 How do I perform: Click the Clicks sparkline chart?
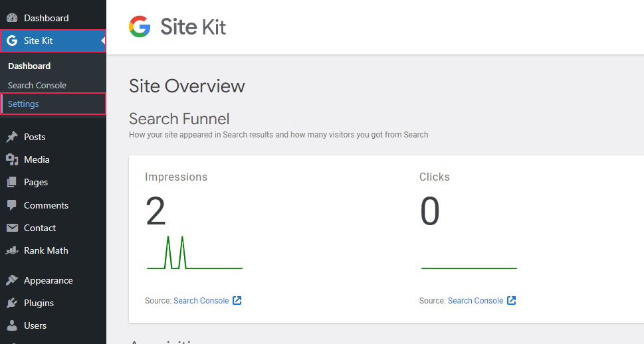pos(469,268)
